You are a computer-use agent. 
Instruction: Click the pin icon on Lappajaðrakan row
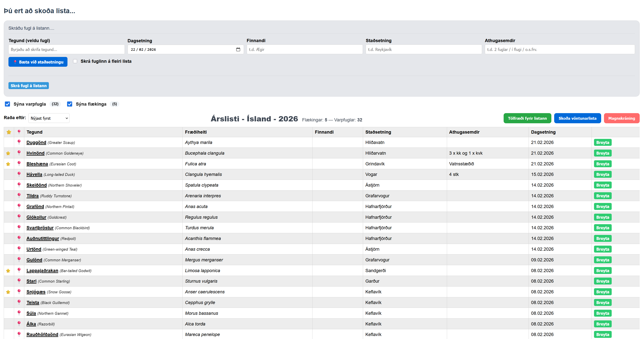[19, 270]
